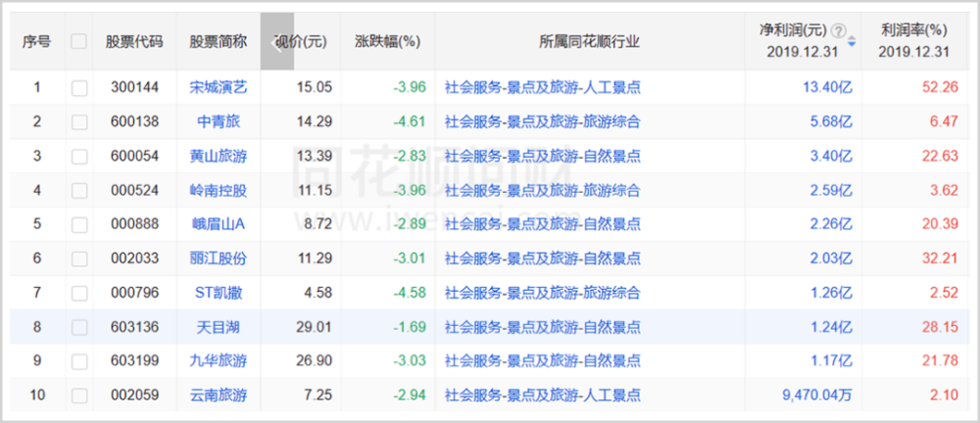Open the 黄山旅游 stock link
The image size is (980, 423).
219,156
